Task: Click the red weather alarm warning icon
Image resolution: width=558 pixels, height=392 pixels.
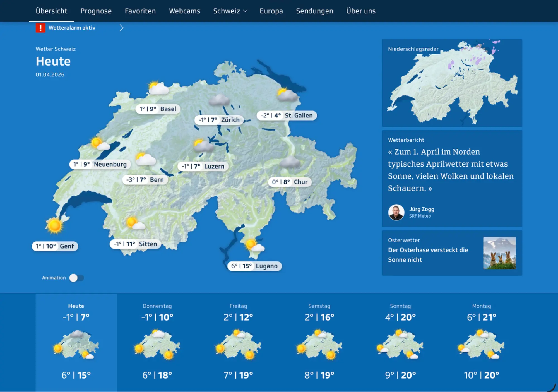Action: click(x=40, y=28)
